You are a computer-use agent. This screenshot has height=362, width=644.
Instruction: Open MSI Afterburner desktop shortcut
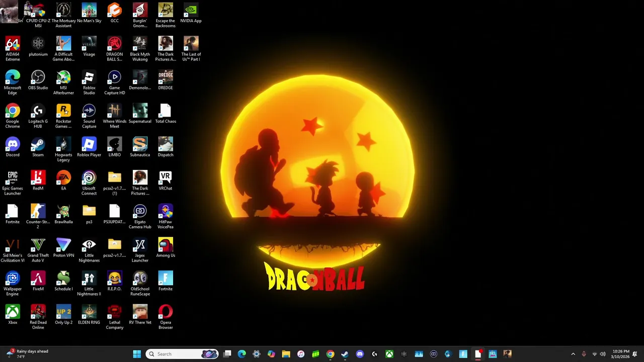point(63,82)
